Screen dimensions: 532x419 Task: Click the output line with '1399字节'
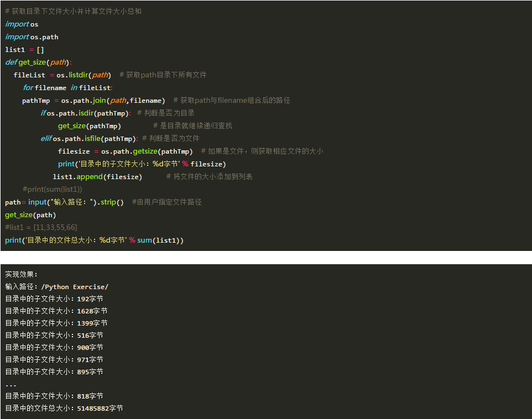(56, 323)
